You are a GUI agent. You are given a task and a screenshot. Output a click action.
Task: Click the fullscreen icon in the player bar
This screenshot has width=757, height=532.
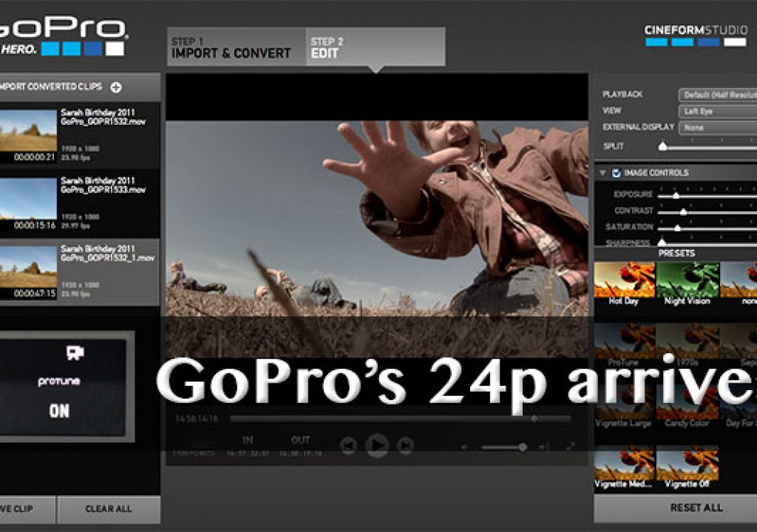(571, 446)
